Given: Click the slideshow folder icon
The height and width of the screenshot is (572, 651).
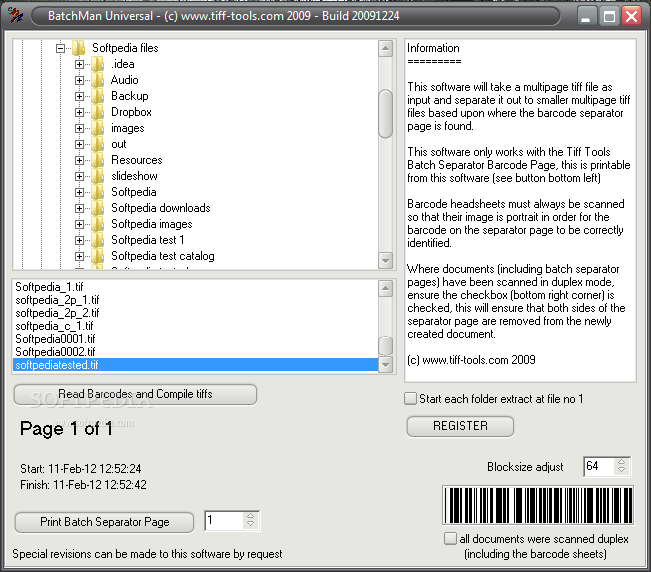Looking at the screenshot, I should (x=97, y=176).
